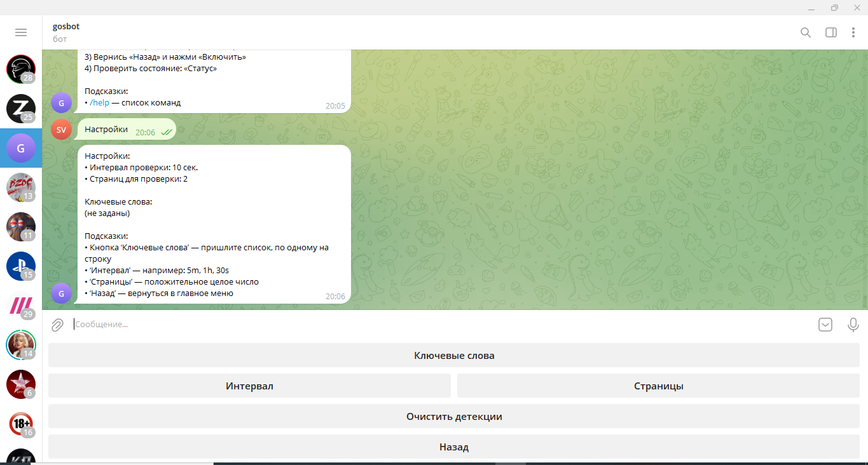The image size is (868, 465).
Task: Open chat with 14 unread messages
Action: pos(21,345)
